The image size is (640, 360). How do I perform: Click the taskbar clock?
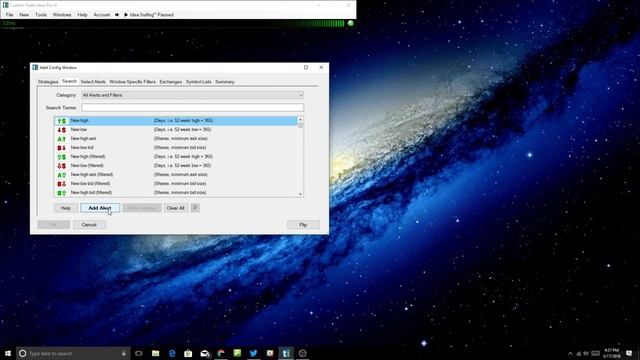[611, 353]
